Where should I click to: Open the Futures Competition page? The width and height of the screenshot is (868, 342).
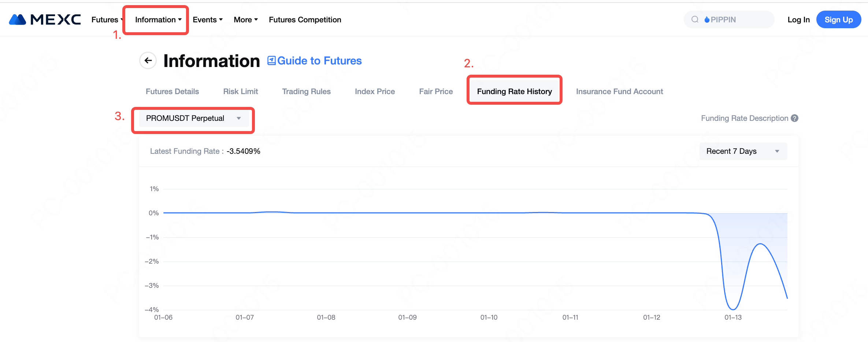[305, 20]
